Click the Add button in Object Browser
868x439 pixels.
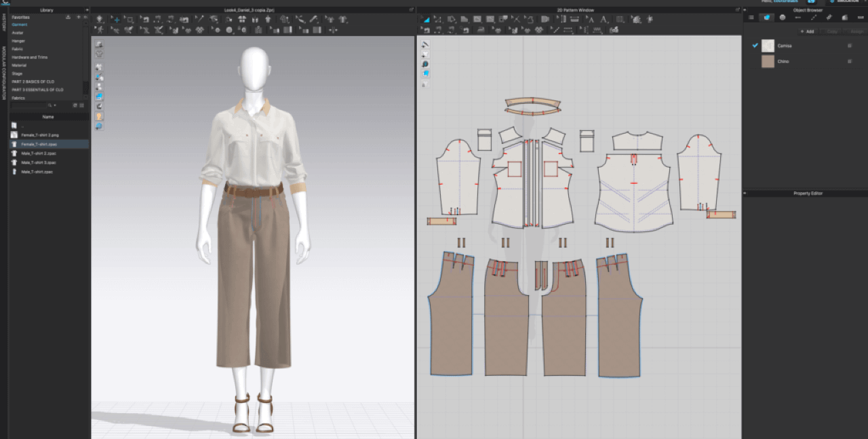[807, 31]
